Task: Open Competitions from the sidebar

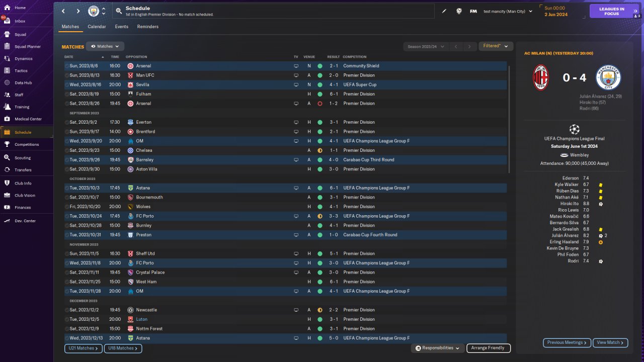Action: [x=27, y=144]
